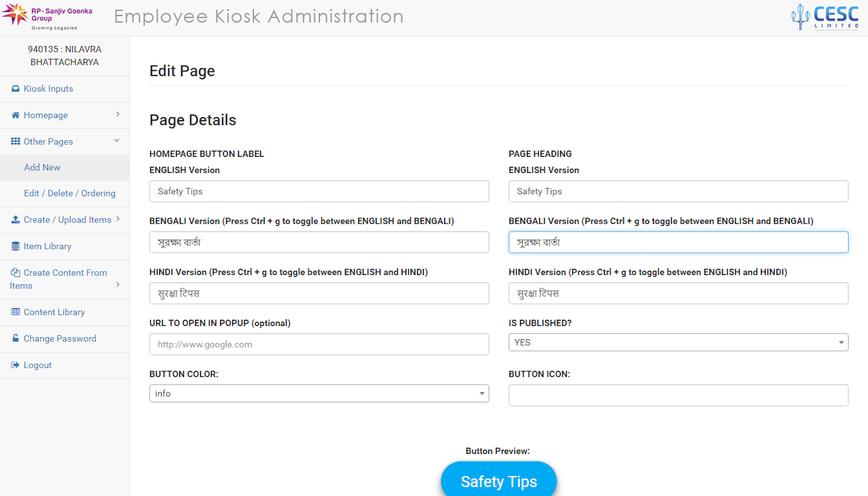Click the Content Library table icon
868x496 pixels.
pos(15,312)
